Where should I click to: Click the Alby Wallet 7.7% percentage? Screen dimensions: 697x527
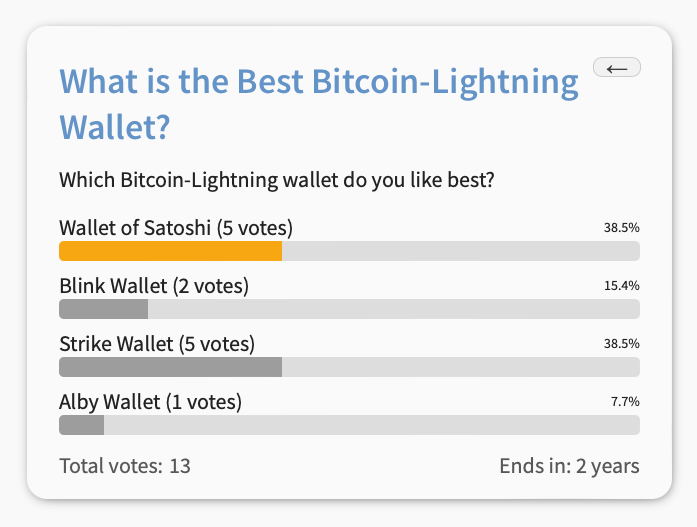point(625,401)
